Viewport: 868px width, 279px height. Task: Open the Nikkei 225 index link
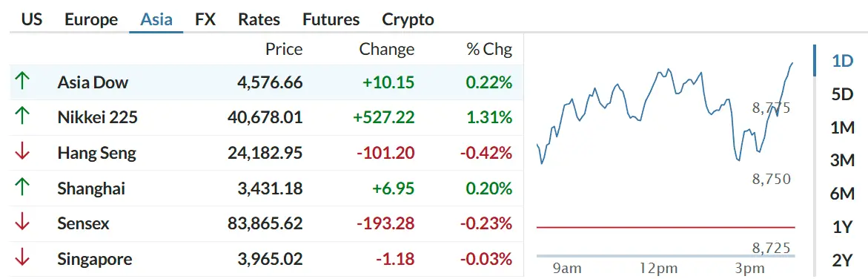[x=97, y=117]
